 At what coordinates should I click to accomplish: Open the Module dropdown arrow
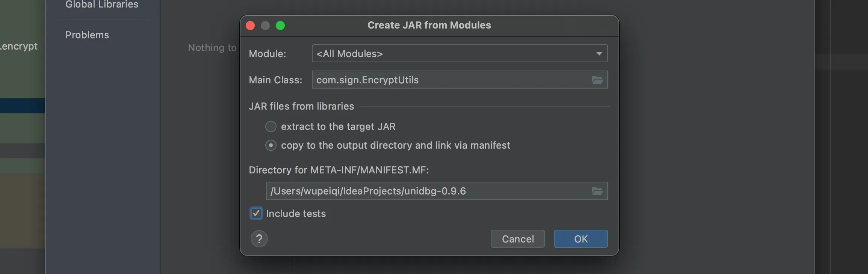pyautogui.click(x=599, y=54)
